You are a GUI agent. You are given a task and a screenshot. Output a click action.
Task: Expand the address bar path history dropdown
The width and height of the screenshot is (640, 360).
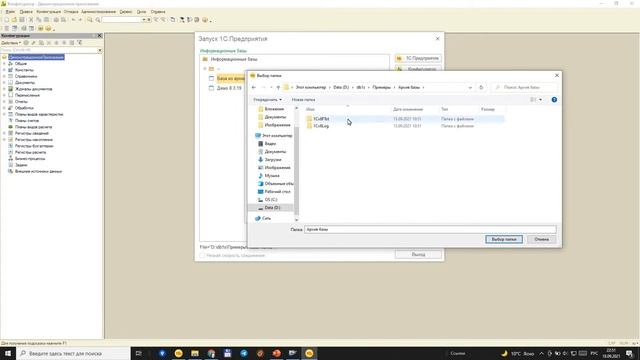[470, 87]
